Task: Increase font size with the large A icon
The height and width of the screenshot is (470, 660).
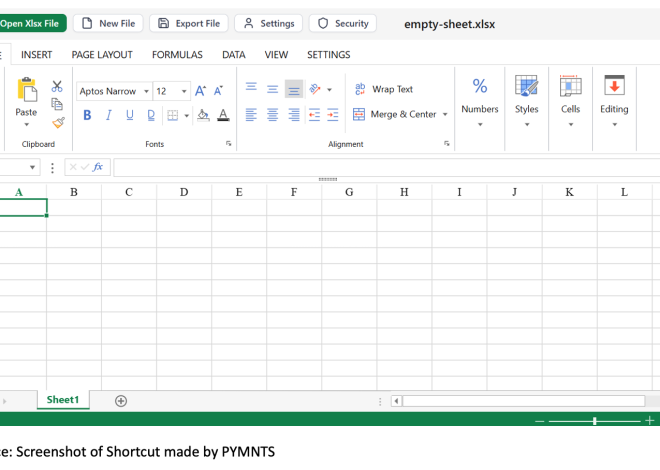Action: point(200,91)
